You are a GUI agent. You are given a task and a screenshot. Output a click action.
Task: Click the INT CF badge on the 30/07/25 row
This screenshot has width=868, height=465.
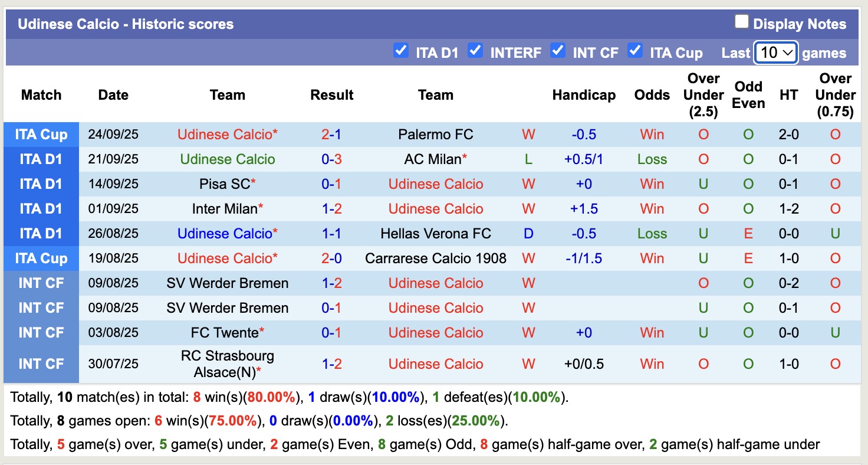coord(41,364)
